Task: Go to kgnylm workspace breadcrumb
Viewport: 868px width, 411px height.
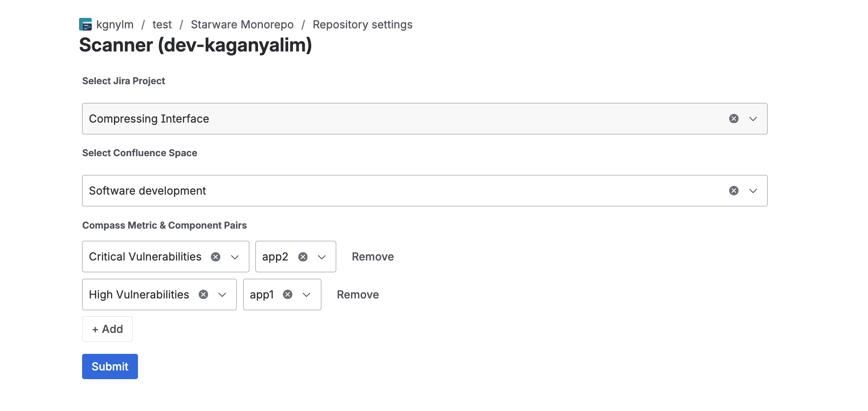Action: pos(115,24)
